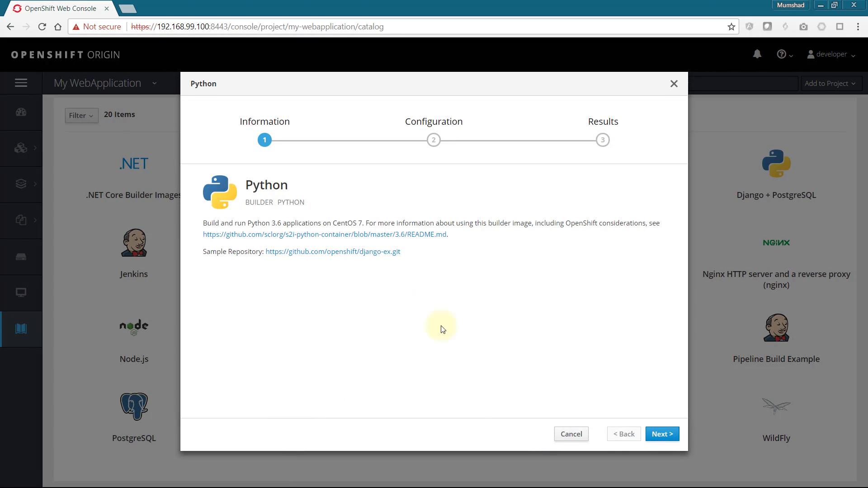Click the Pipeline Build Example label
The width and height of the screenshot is (868, 488).
click(x=776, y=359)
